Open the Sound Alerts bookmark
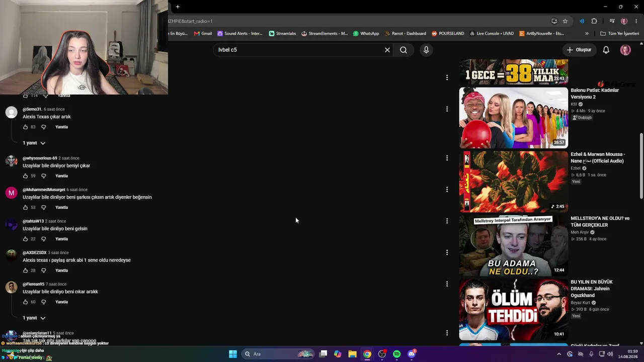Image resolution: width=644 pixels, height=362 pixels. [240, 34]
